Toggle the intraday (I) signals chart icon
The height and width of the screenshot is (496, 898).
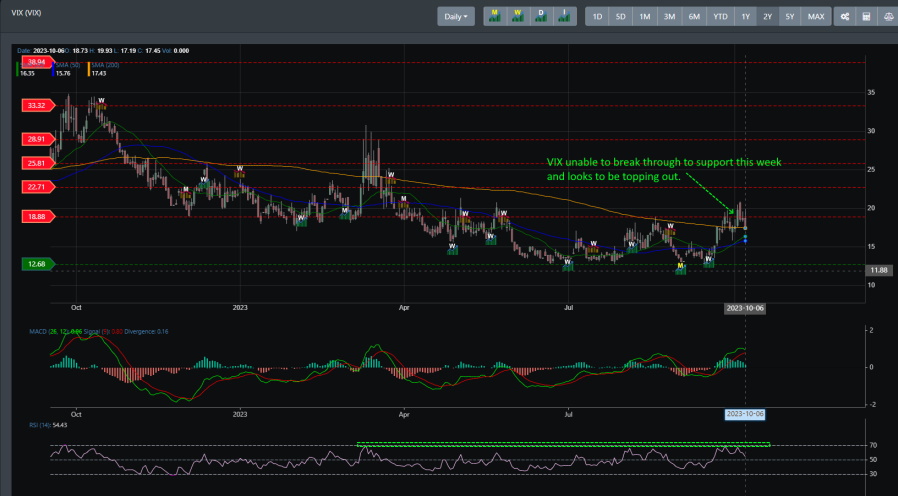pyautogui.click(x=564, y=16)
